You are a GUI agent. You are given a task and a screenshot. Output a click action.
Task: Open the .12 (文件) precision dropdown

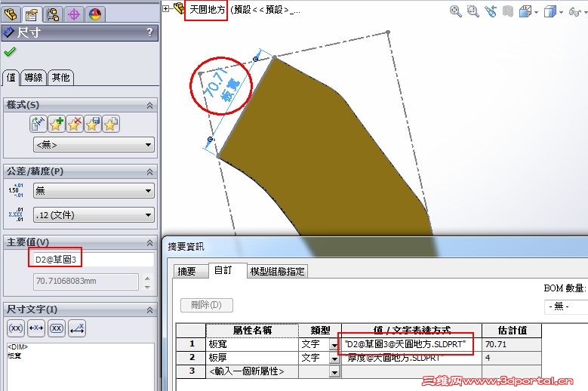pos(94,215)
